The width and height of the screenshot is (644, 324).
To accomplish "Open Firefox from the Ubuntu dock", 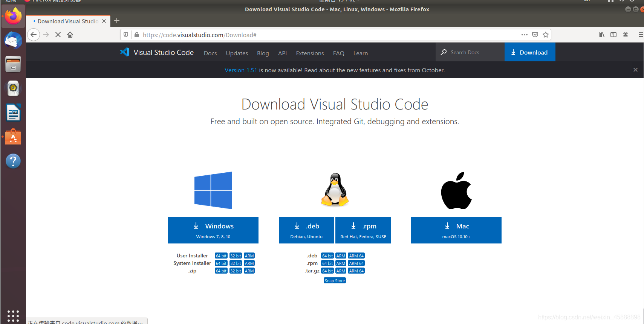I will click(x=13, y=16).
